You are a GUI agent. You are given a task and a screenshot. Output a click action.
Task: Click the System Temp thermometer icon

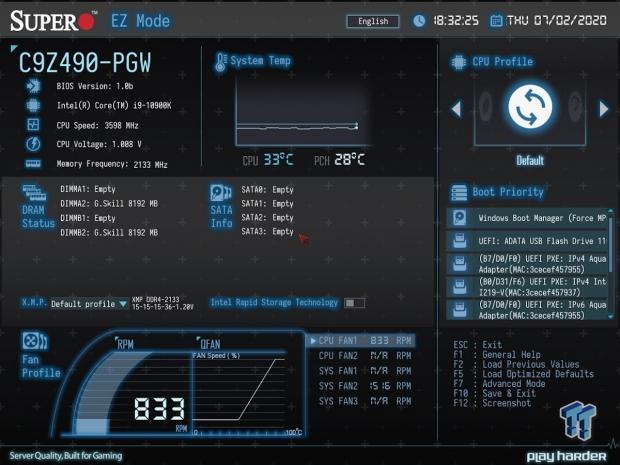pyautogui.click(x=221, y=62)
